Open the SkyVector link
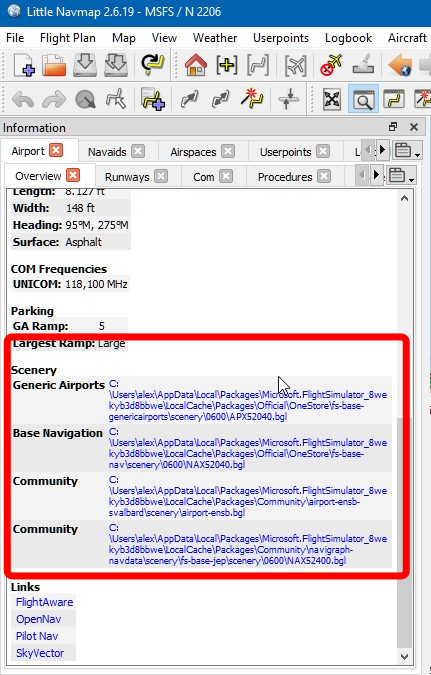This screenshot has width=431, height=675. tap(40, 653)
